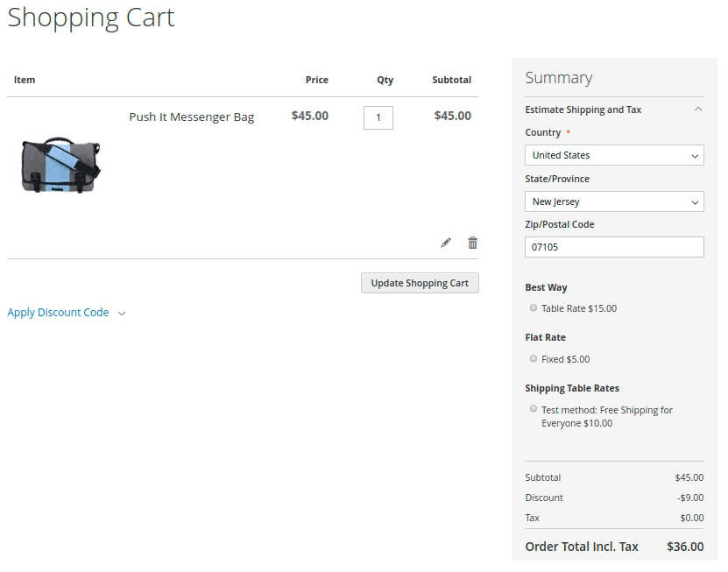Click the State/Province field label
Image resolution: width=728 pixels, height=572 pixels.
[x=557, y=179]
